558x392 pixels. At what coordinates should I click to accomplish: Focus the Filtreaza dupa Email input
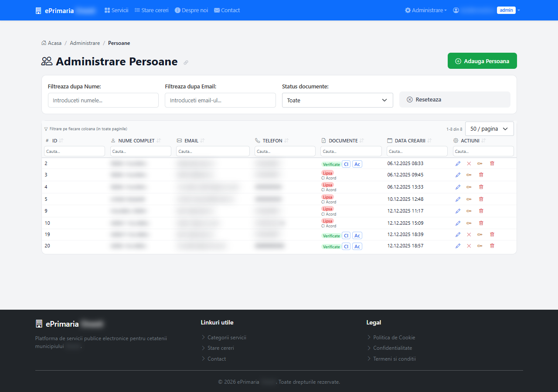[x=220, y=100]
